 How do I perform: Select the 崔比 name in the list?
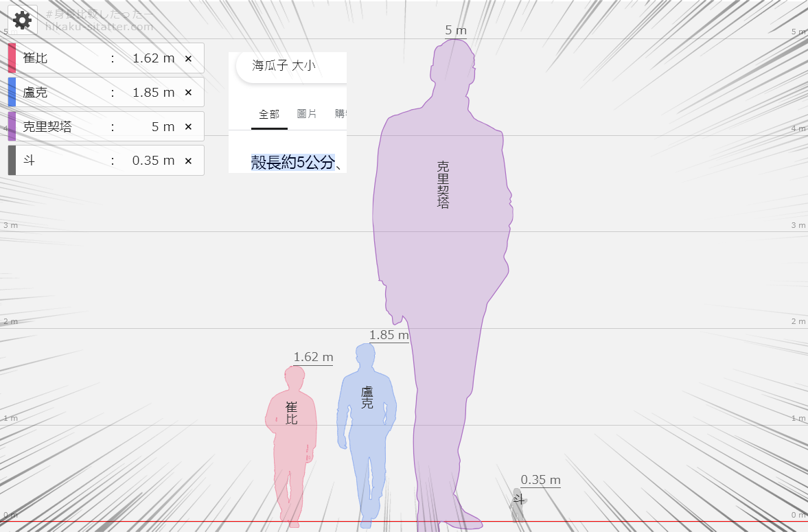coord(35,58)
